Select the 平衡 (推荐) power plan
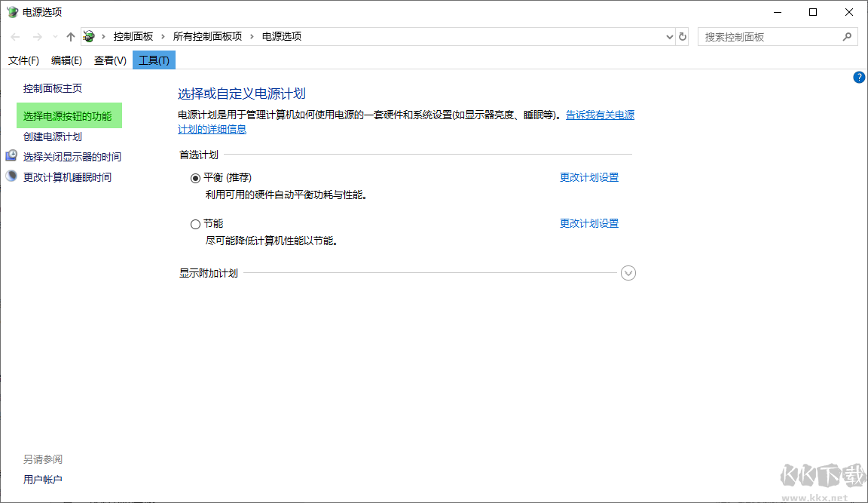 (195, 177)
